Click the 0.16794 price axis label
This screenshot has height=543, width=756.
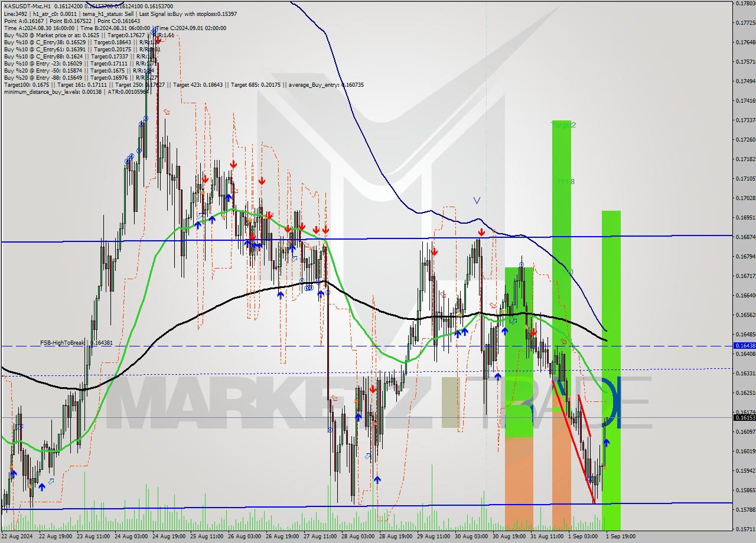pyautogui.click(x=745, y=256)
